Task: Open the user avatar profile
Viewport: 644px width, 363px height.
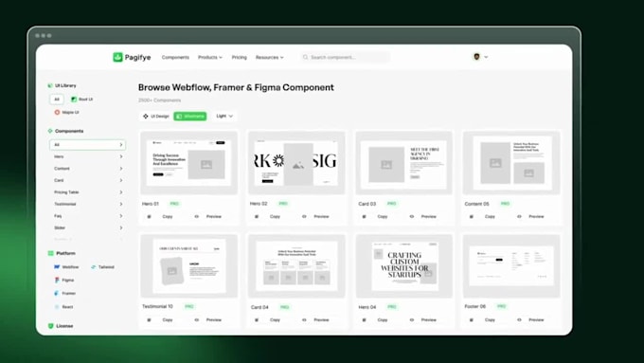Action: coord(476,57)
